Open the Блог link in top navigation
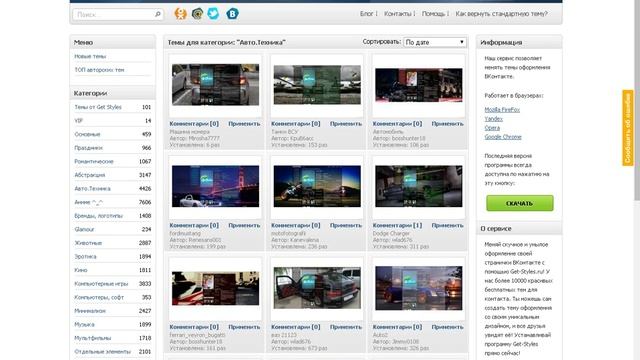Image resolution: width=640 pixels, height=360 pixels. [x=367, y=14]
